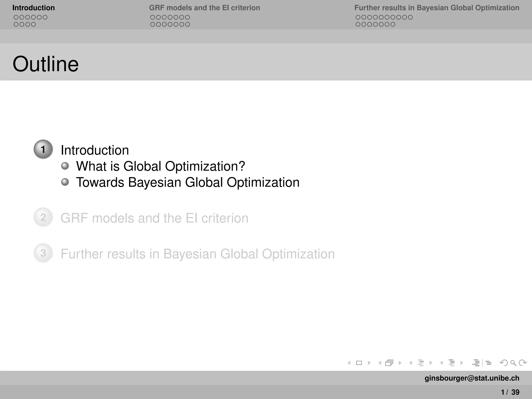The width and height of the screenshot is (532, 399).
Task: Go to previous slide with left arrow
Action: coord(349,363)
